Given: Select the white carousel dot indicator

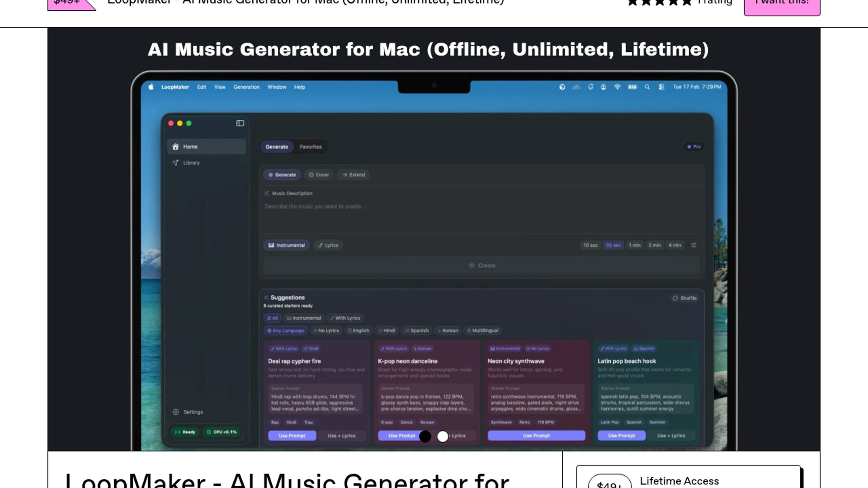Looking at the screenshot, I should point(443,436).
